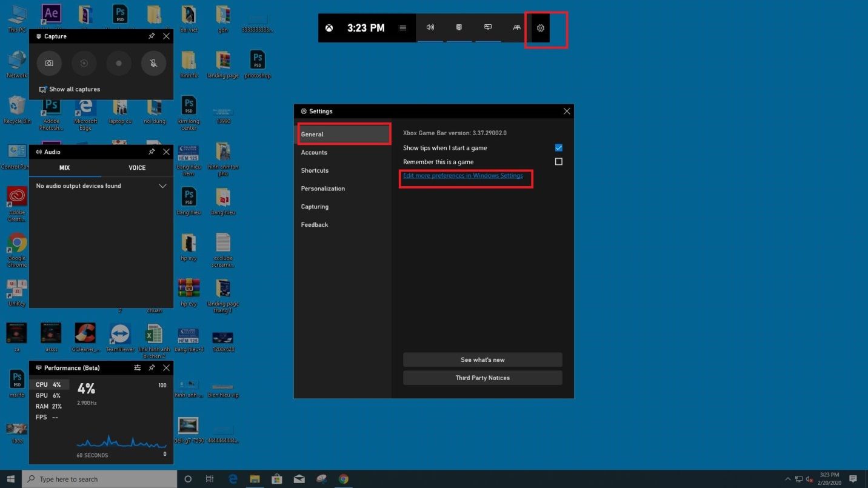Click the Record last 30 seconds icon

pos(84,63)
